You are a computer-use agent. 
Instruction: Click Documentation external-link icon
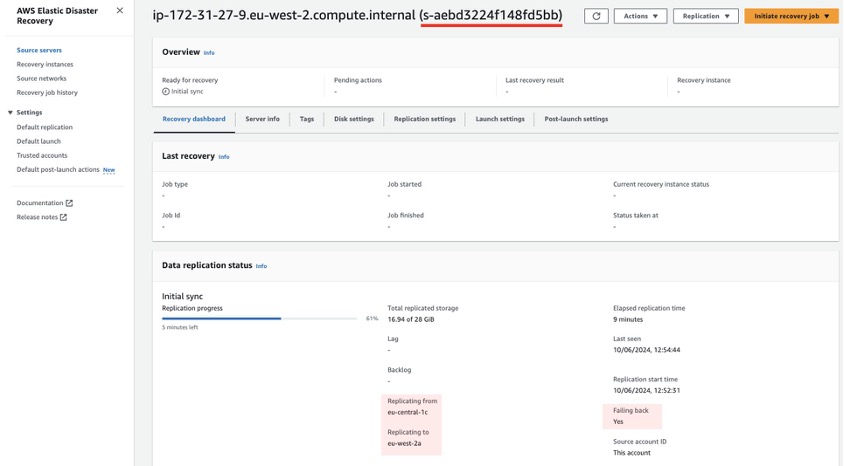69,203
